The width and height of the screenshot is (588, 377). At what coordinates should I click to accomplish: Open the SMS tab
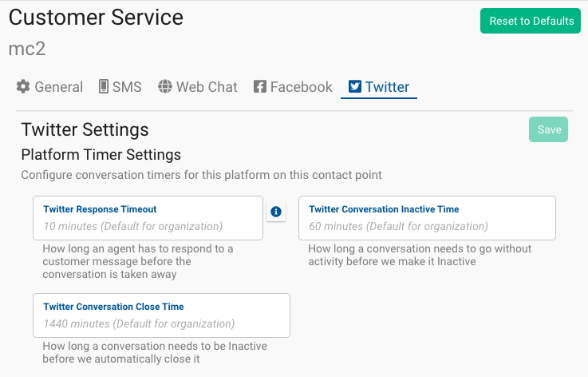point(120,87)
